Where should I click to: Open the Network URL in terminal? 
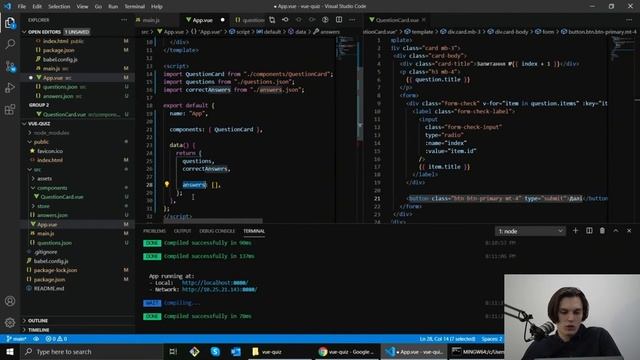pos(220,289)
